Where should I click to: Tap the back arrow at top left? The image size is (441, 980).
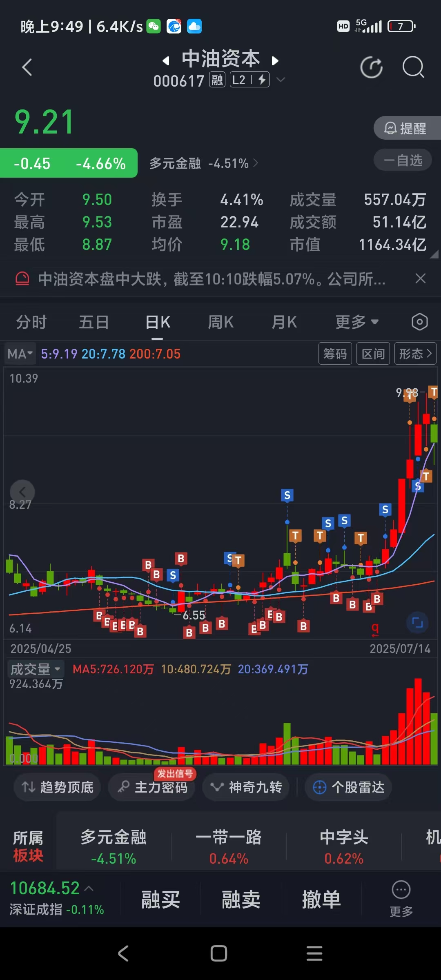tap(27, 67)
